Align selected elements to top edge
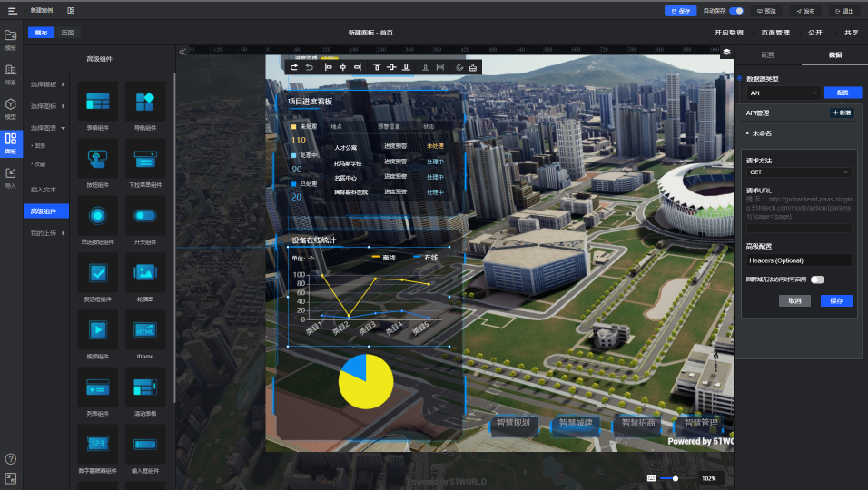 pyautogui.click(x=377, y=67)
